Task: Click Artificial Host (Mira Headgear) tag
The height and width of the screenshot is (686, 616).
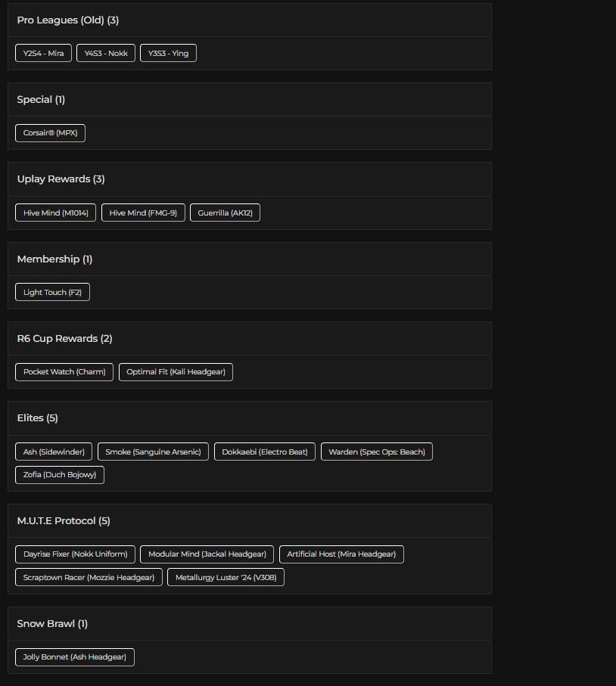Action: pos(341,554)
